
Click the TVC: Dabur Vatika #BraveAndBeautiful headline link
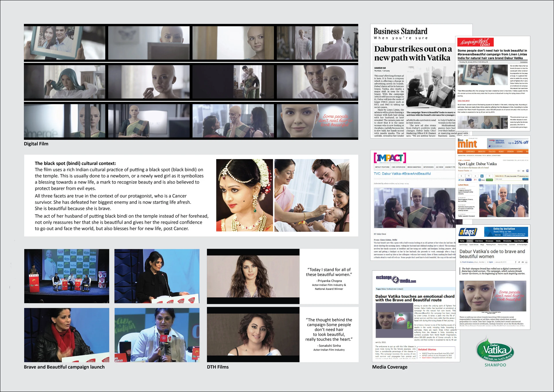[x=402, y=174]
